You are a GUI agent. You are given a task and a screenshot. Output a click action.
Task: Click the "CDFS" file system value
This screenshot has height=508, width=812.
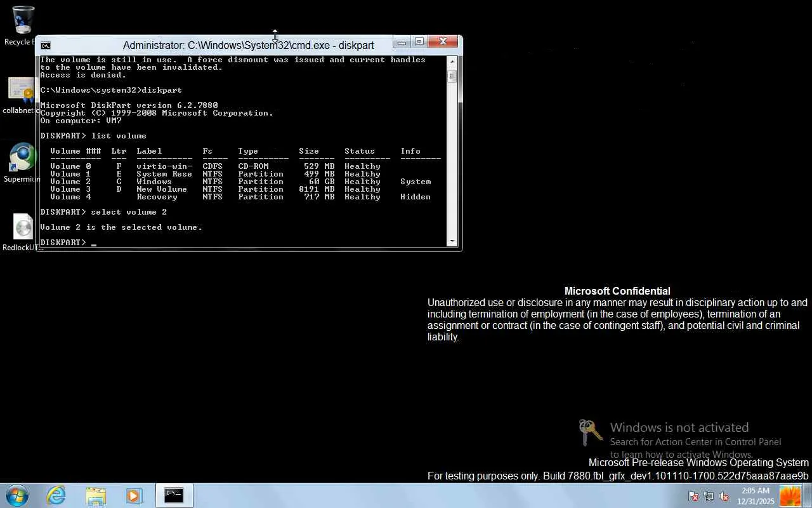click(x=213, y=166)
